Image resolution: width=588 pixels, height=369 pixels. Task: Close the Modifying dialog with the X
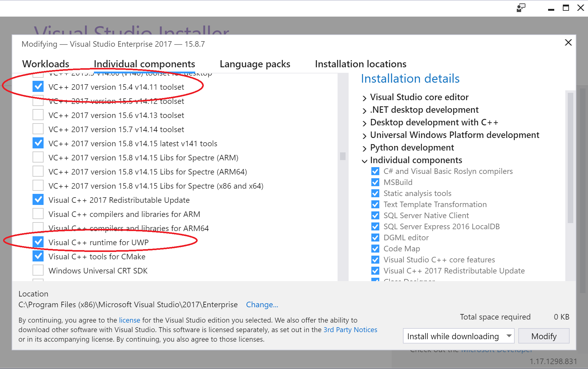[x=568, y=42]
